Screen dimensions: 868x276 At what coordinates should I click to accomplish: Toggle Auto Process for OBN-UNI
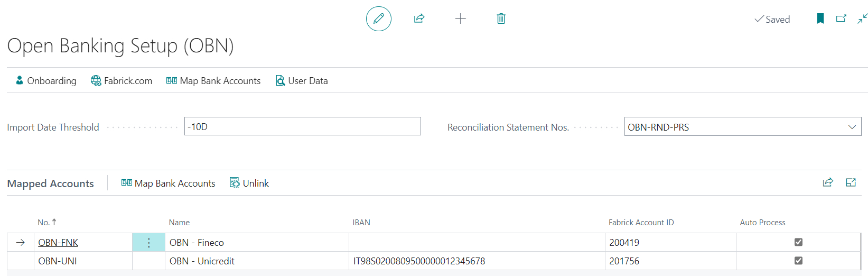[x=798, y=261]
